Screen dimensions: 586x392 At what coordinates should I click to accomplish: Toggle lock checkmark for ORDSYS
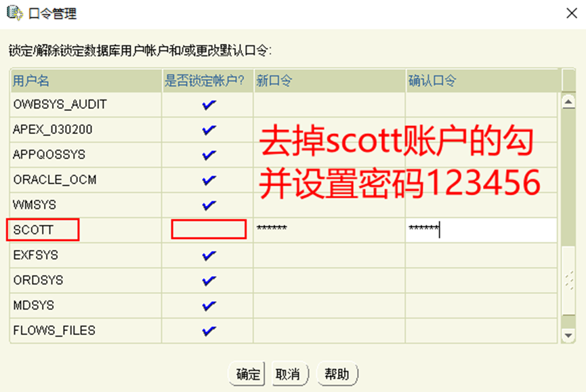tap(209, 280)
